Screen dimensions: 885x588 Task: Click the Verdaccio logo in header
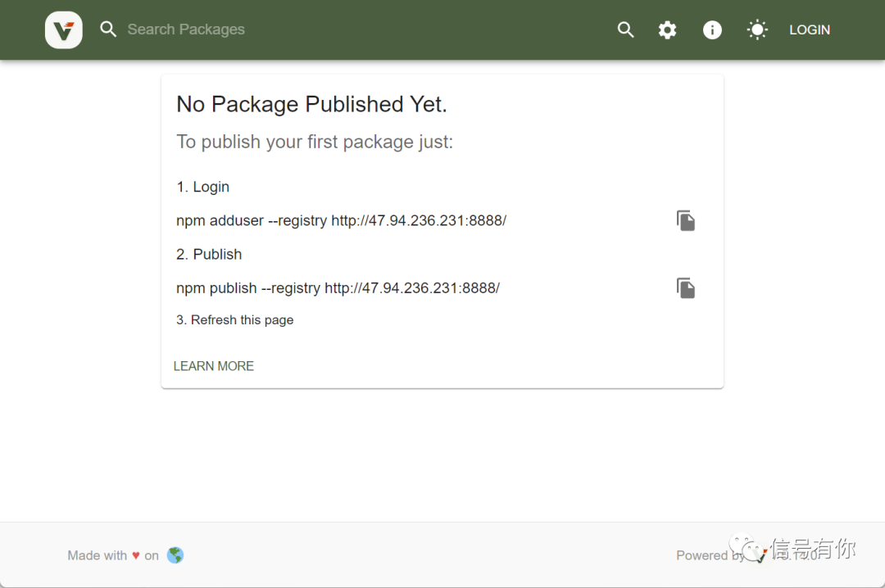click(x=64, y=30)
